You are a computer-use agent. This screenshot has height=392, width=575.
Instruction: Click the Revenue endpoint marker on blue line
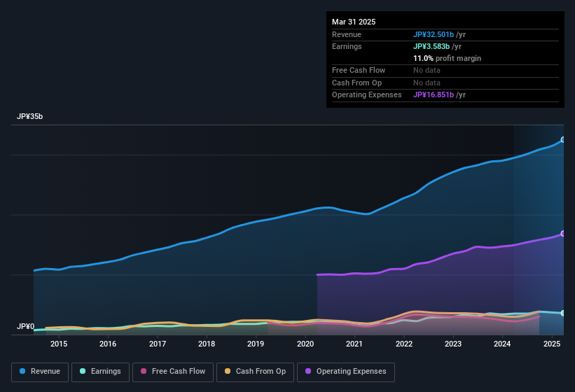563,139
